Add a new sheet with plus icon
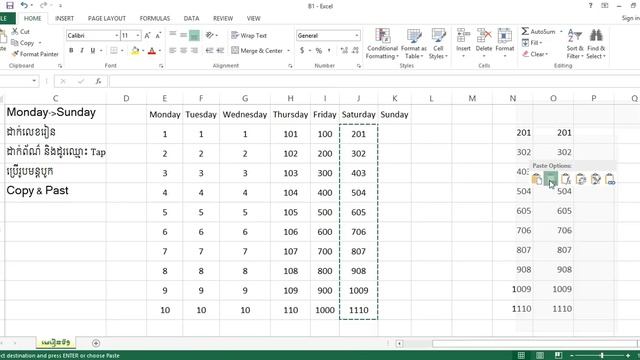640x360 pixels. 96,343
